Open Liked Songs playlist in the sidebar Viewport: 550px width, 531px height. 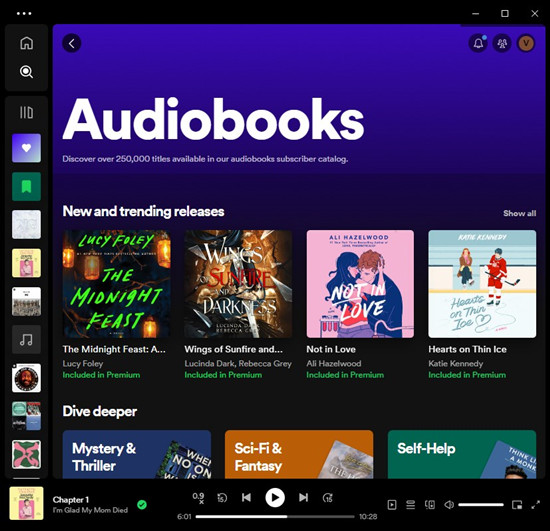click(x=26, y=148)
